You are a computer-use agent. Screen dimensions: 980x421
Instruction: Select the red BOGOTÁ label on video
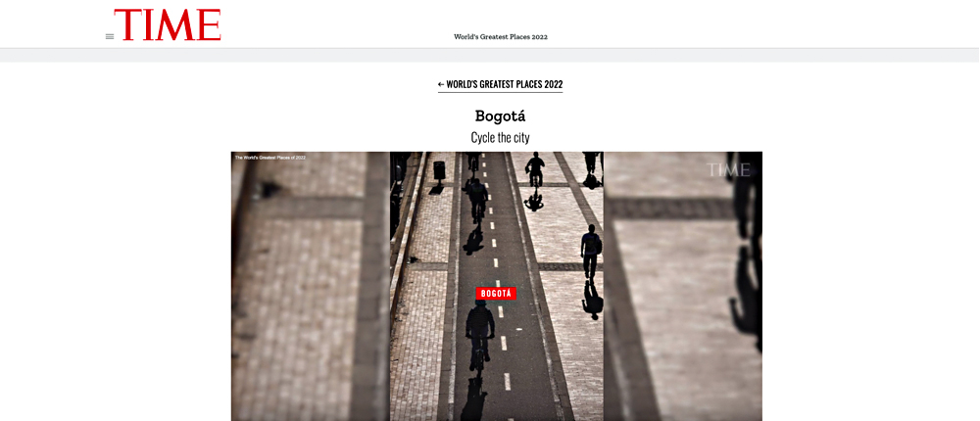[496, 293]
